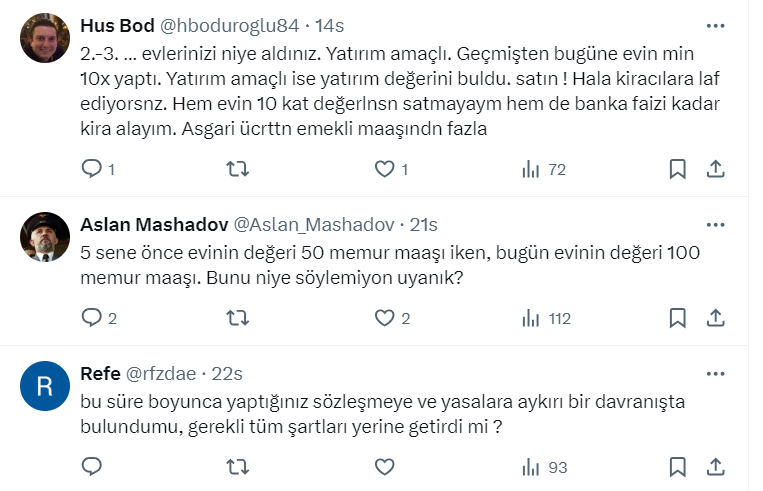Share Hus Bod's tweet

coord(716,169)
